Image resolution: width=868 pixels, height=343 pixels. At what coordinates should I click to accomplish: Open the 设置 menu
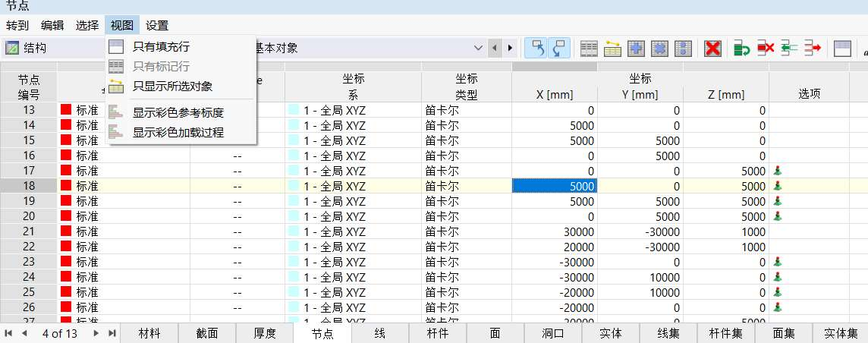pos(157,25)
